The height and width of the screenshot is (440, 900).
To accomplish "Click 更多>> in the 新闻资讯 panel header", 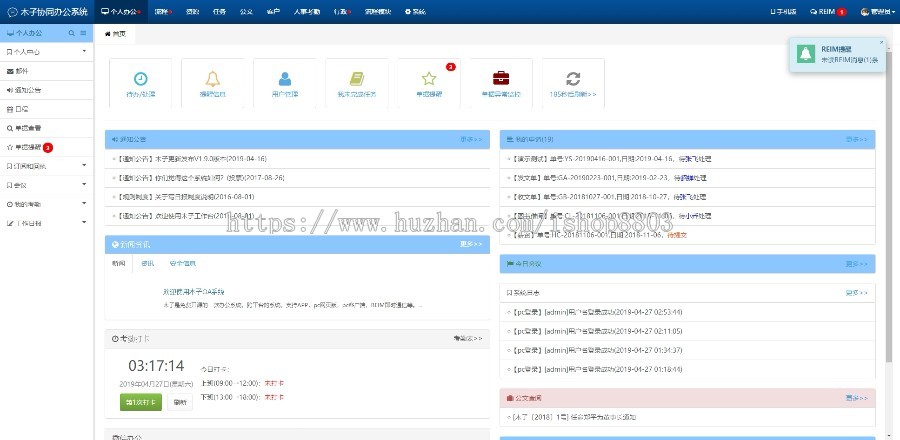I will pyautogui.click(x=471, y=244).
